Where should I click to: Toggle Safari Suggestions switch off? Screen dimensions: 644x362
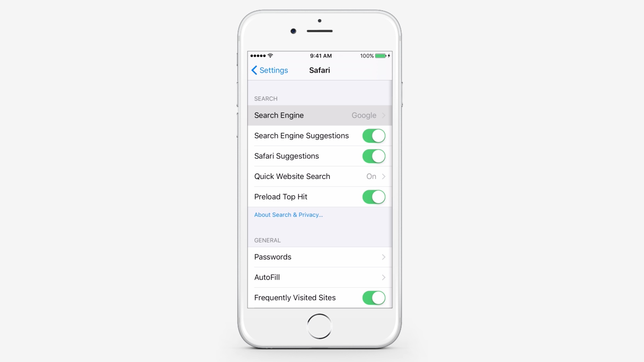373,156
